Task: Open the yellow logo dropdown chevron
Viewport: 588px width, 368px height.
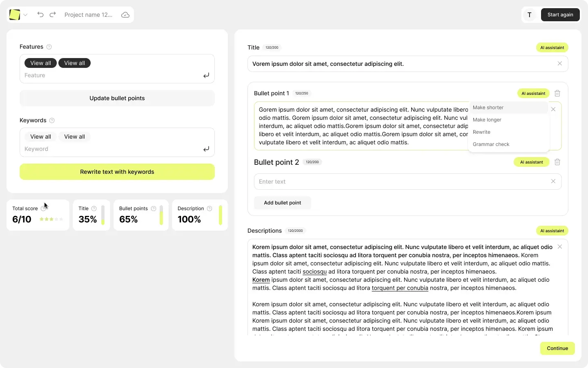Action: click(x=25, y=15)
